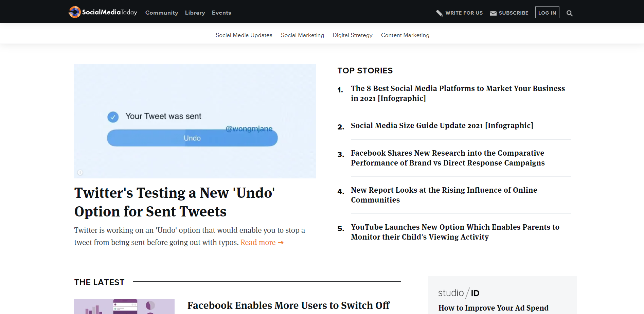Click the Log In button

coord(547,13)
